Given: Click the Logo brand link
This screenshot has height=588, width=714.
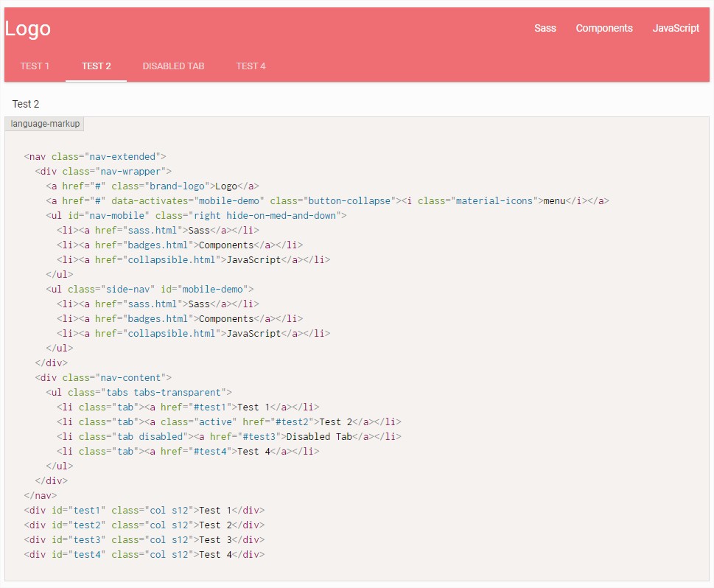Looking at the screenshot, I should click(x=28, y=29).
